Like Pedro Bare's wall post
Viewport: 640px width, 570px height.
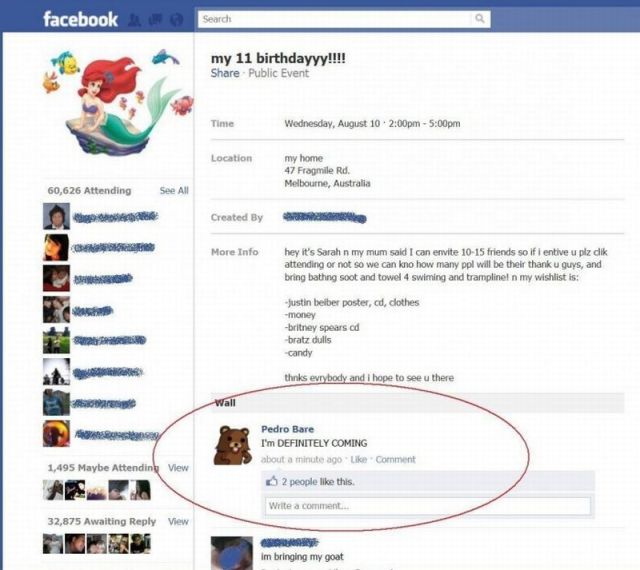[359, 460]
